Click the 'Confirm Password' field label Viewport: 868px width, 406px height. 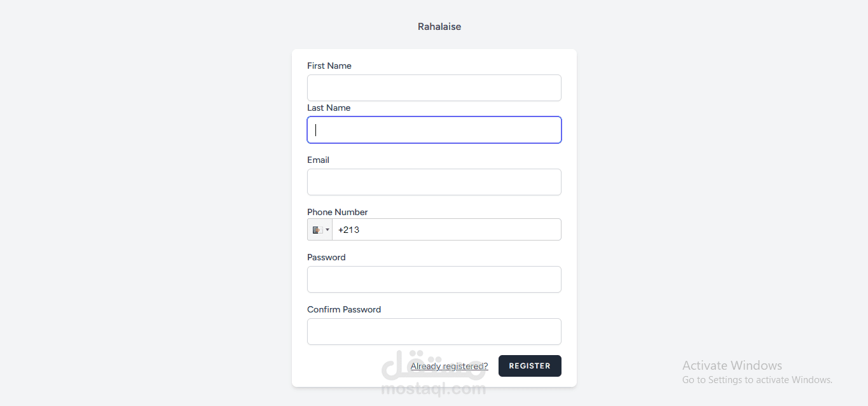tap(344, 309)
